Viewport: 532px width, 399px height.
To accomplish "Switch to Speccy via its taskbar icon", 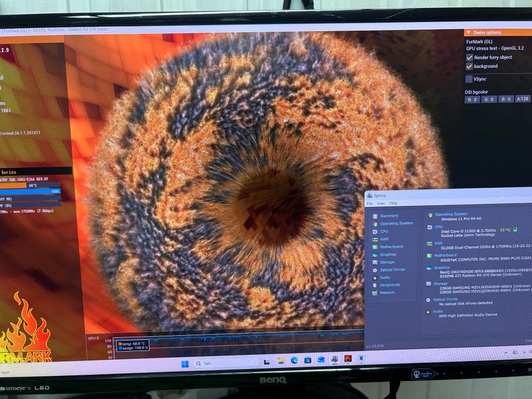I will coord(334,359).
